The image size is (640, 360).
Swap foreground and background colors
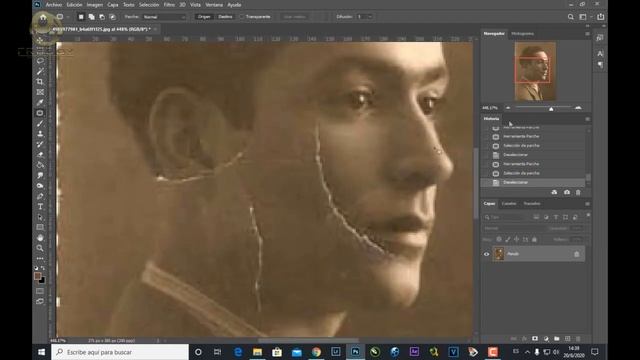click(x=43, y=268)
